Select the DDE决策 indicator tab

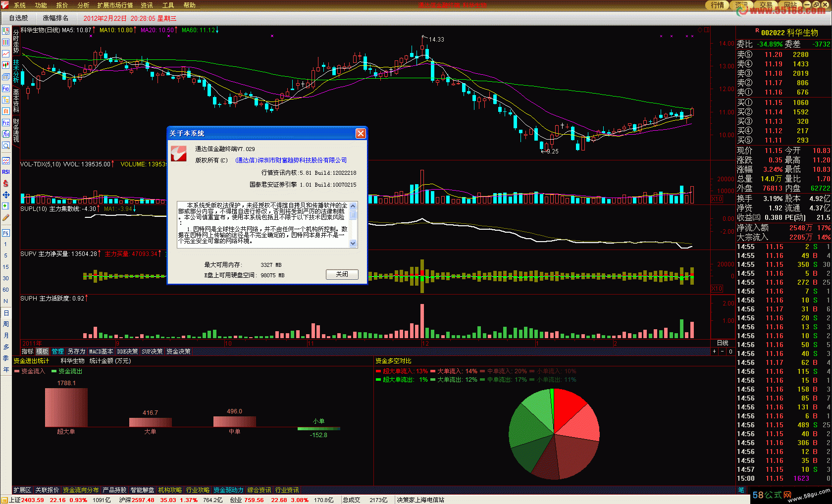(127, 352)
